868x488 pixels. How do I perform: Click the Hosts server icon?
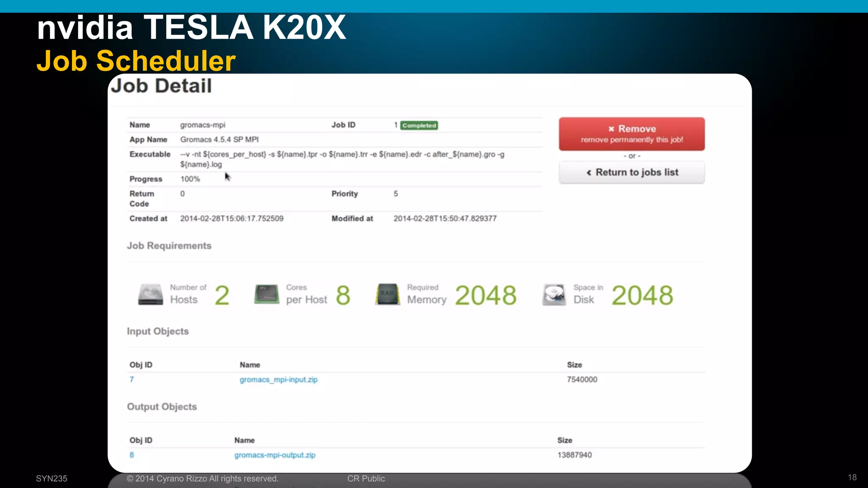pyautogui.click(x=150, y=294)
